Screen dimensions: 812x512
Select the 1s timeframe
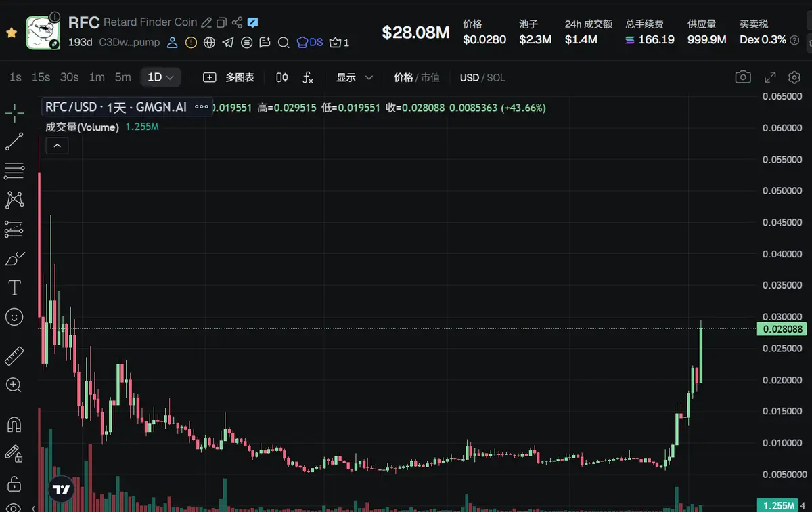[x=15, y=77]
